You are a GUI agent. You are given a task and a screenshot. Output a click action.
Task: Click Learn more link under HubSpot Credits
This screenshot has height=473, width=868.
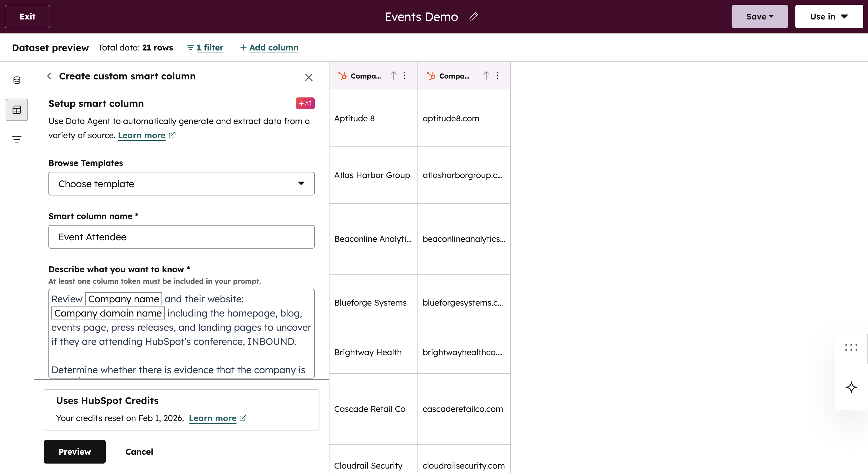pyautogui.click(x=212, y=418)
